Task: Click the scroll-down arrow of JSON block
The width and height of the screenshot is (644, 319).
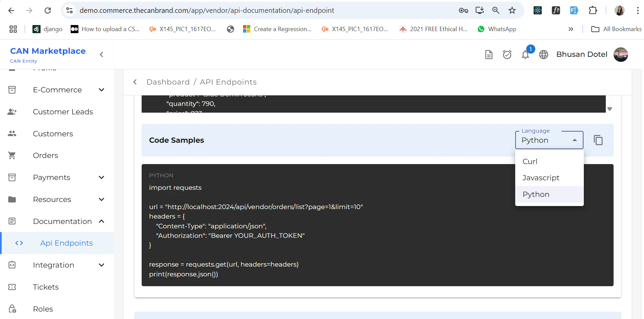Action: [610, 109]
